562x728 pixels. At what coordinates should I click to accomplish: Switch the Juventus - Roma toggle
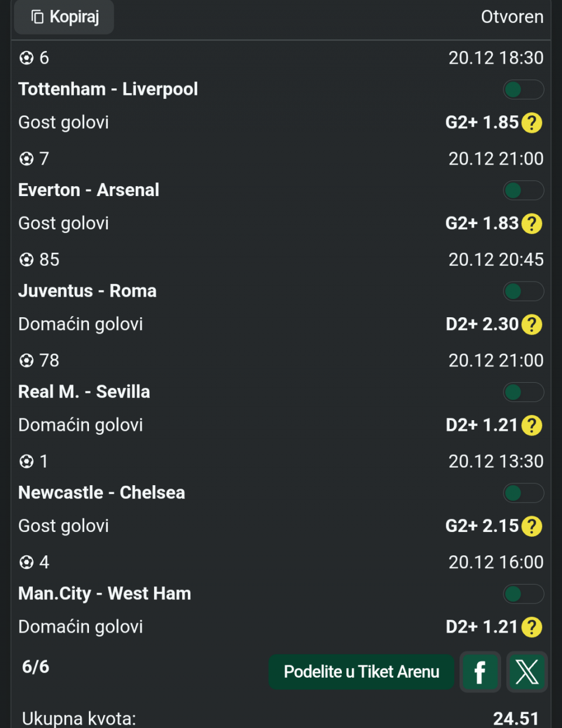click(x=523, y=291)
